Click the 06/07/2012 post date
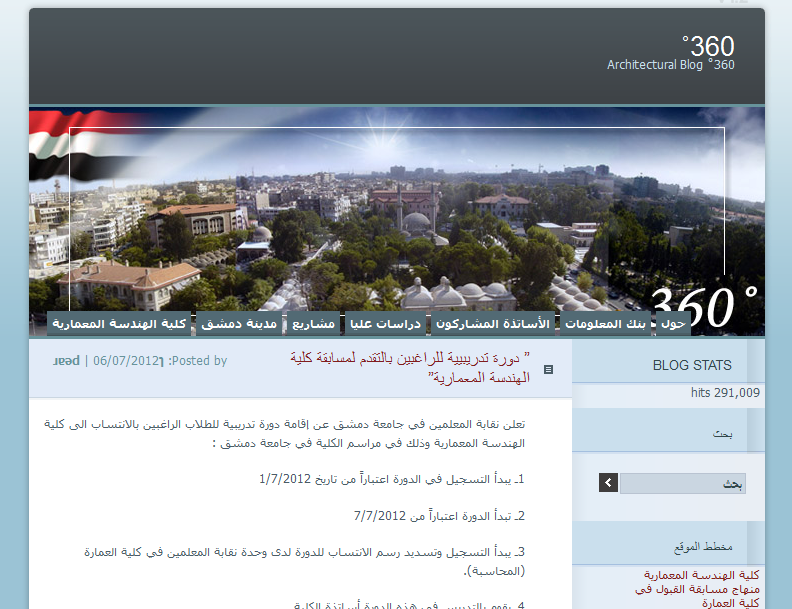 click(126, 361)
